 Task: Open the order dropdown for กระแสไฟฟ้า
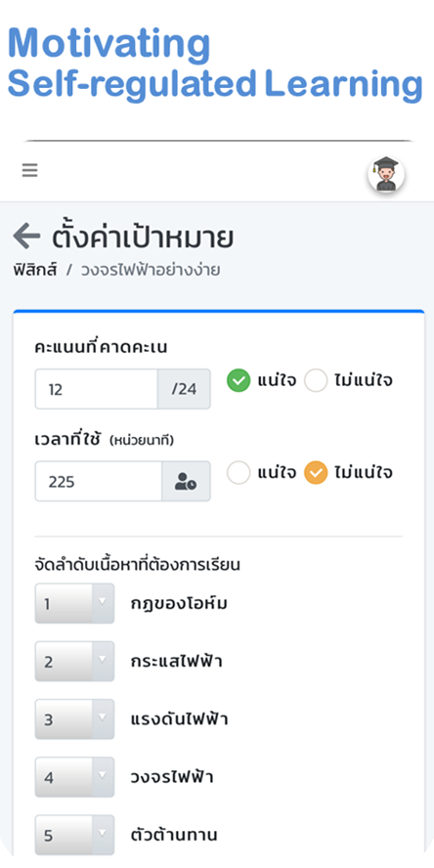click(74, 661)
